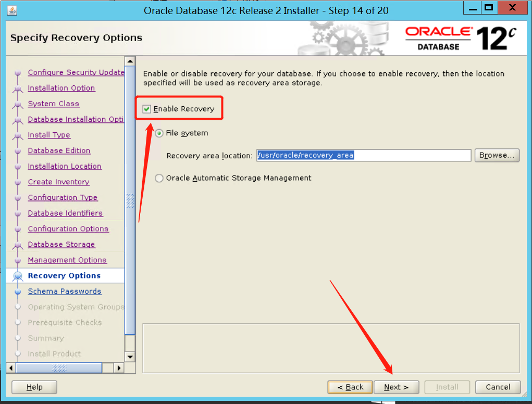Click the Recovery Options step marker icon
Screen dimensions: 532x404
coord(18,276)
